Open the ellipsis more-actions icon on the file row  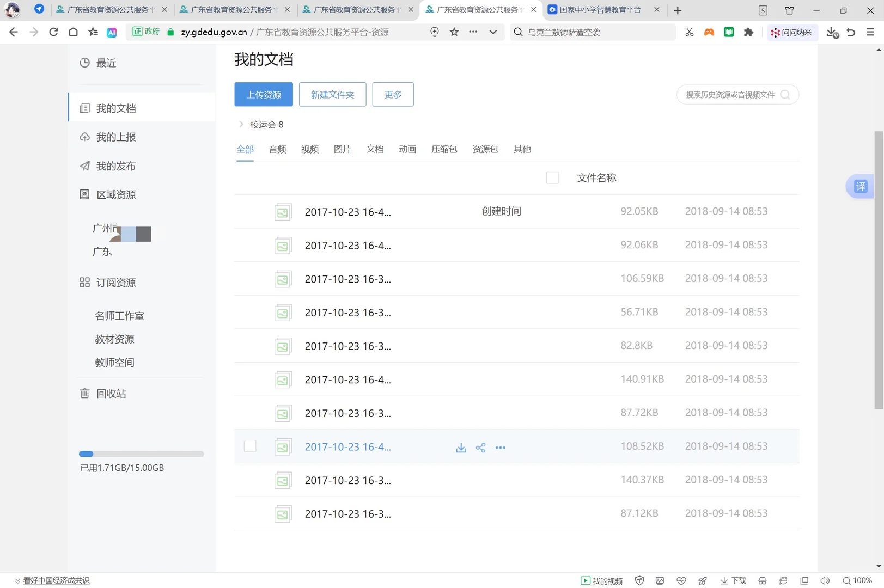point(501,447)
